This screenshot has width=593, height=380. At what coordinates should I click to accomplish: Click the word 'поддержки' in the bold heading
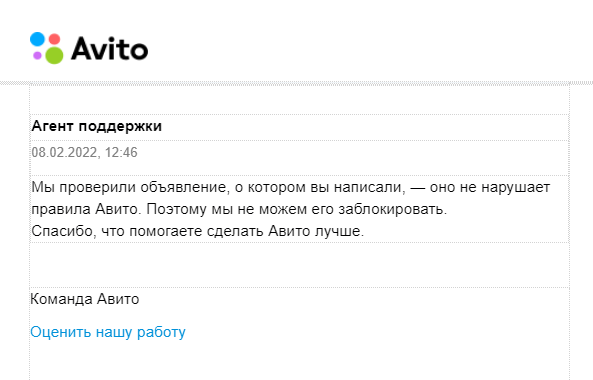pyautogui.click(x=120, y=127)
